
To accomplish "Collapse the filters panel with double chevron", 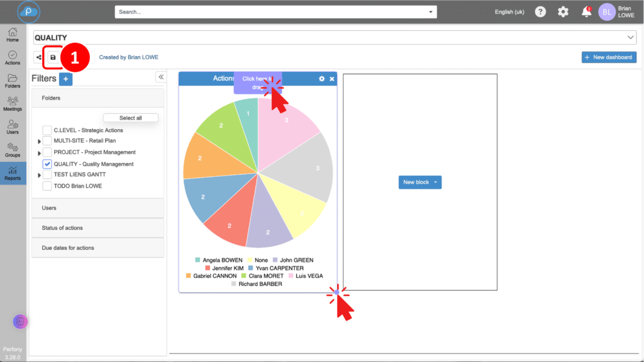I will coord(160,77).
